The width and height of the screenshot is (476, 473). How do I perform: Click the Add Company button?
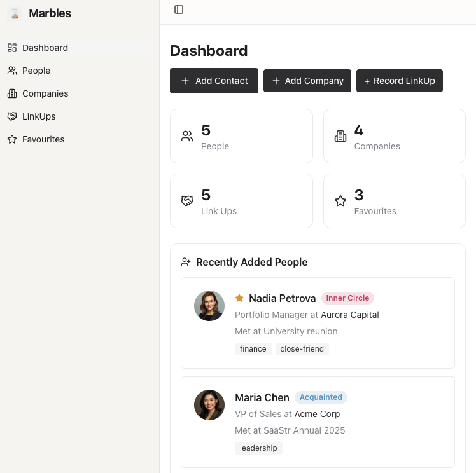click(307, 81)
